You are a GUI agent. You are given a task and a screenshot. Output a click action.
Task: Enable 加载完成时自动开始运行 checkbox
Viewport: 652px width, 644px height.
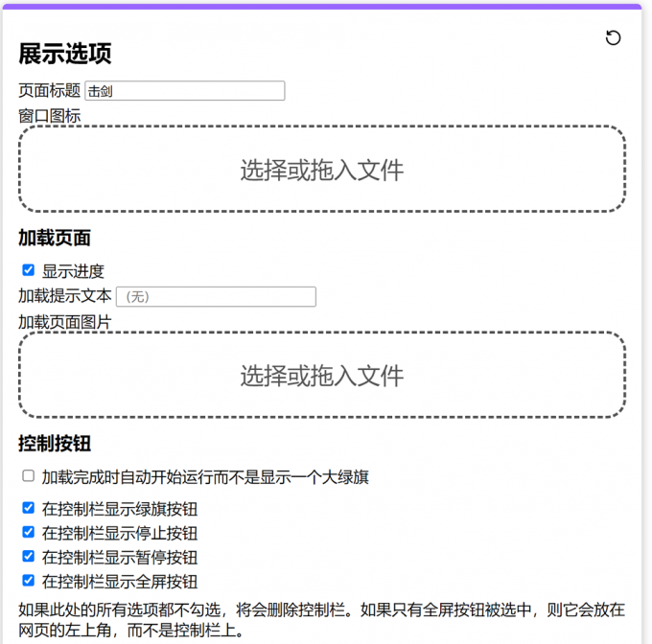click(28, 475)
